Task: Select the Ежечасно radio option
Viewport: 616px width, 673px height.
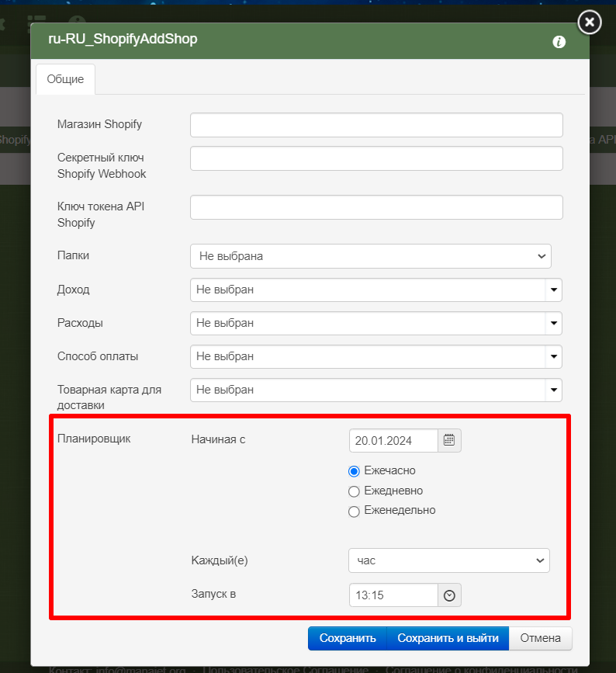Action: [354, 471]
